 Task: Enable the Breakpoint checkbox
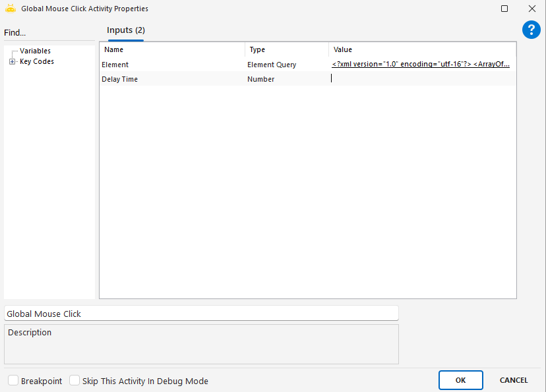[x=13, y=381]
